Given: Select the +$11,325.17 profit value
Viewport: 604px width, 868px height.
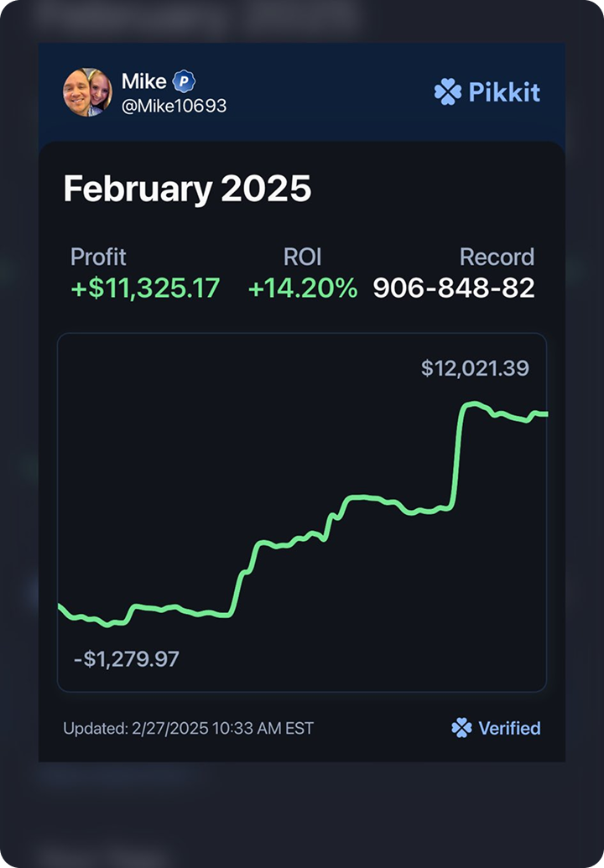Looking at the screenshot, I should tap(145, 288).
